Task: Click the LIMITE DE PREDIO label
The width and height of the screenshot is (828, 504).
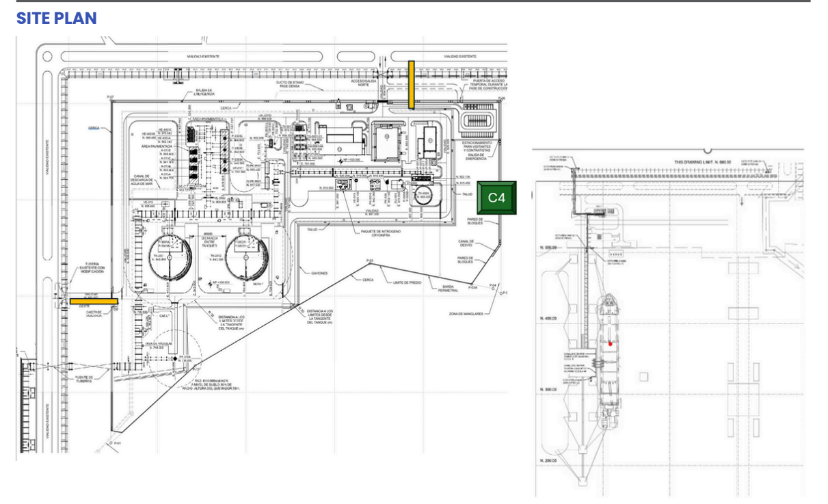Action: coord(405,281)
